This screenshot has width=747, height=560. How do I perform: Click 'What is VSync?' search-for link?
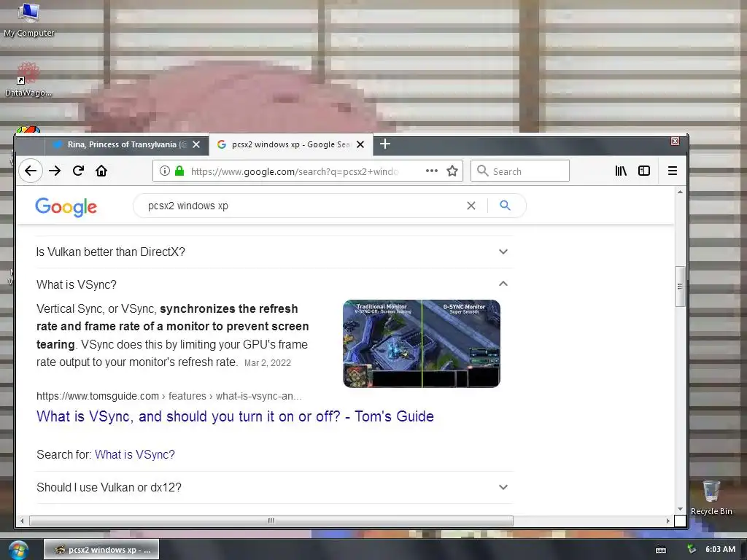(135, 454)
